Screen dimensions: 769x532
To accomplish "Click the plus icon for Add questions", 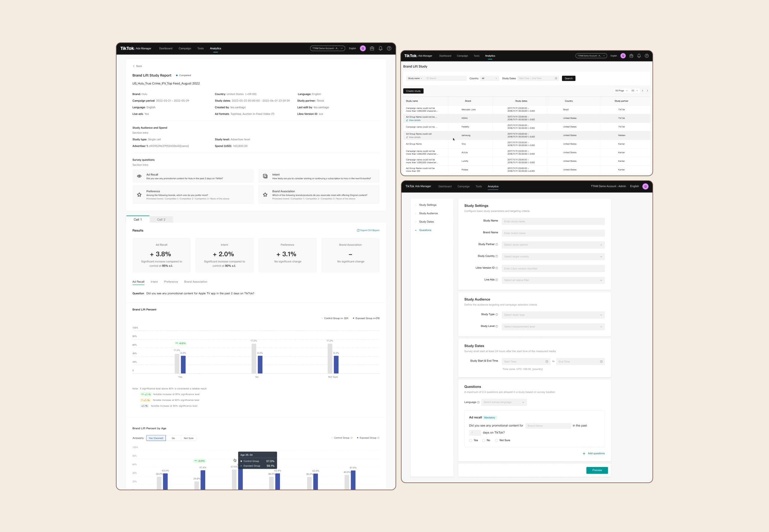I will pyautogui.click(x=584, y=453).
